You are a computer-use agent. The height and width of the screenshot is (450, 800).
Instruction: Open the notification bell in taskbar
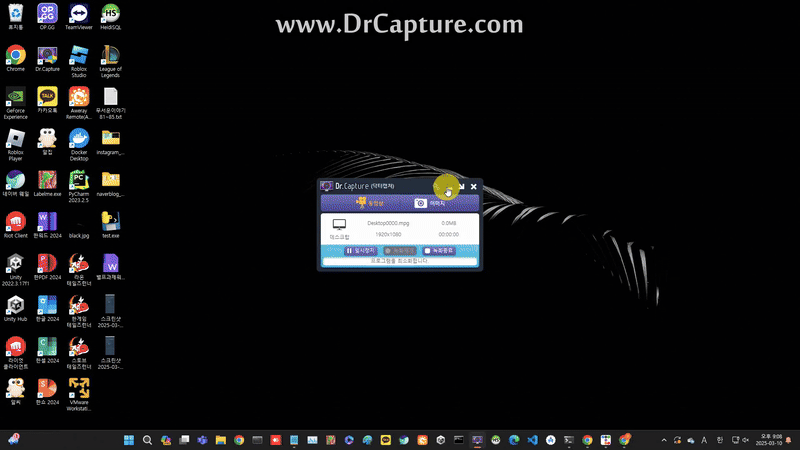point(789,440)
